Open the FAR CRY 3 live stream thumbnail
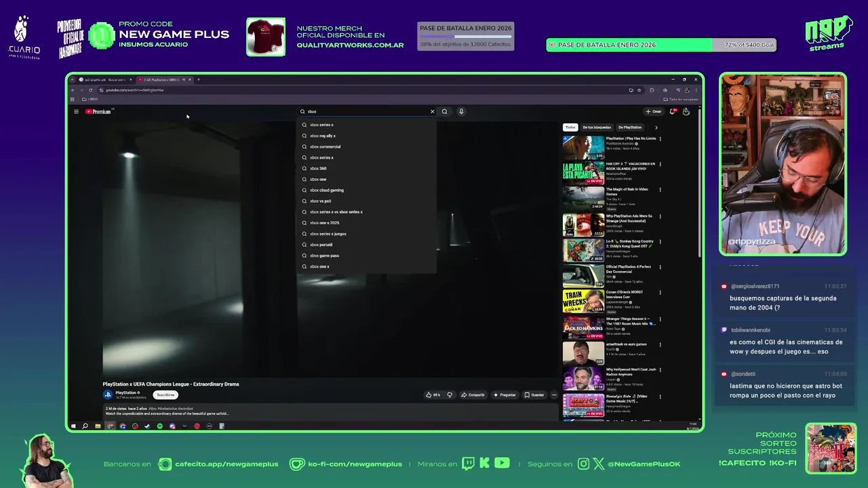The width and height of the screenshot is (868, 488). point(583,173)
